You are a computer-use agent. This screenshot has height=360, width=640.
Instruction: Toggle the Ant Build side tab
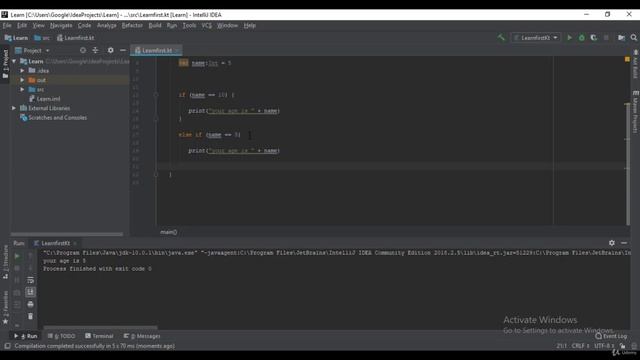point(636,64)
